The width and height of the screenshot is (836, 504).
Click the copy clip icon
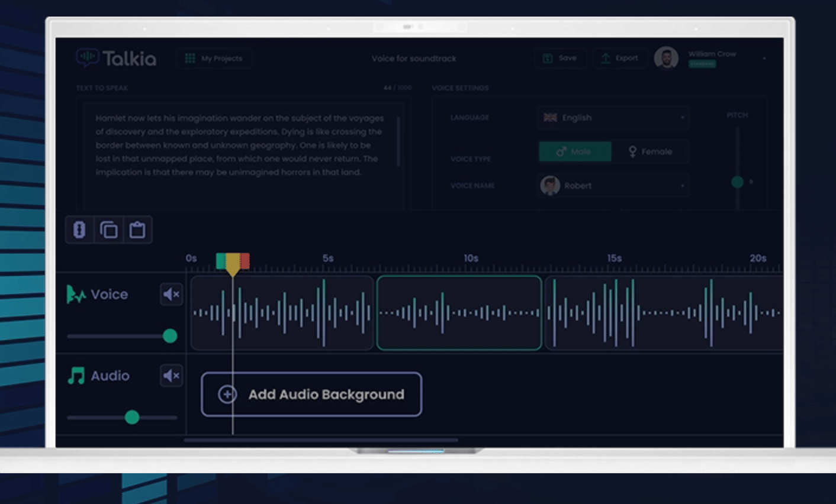click(108, 230)
